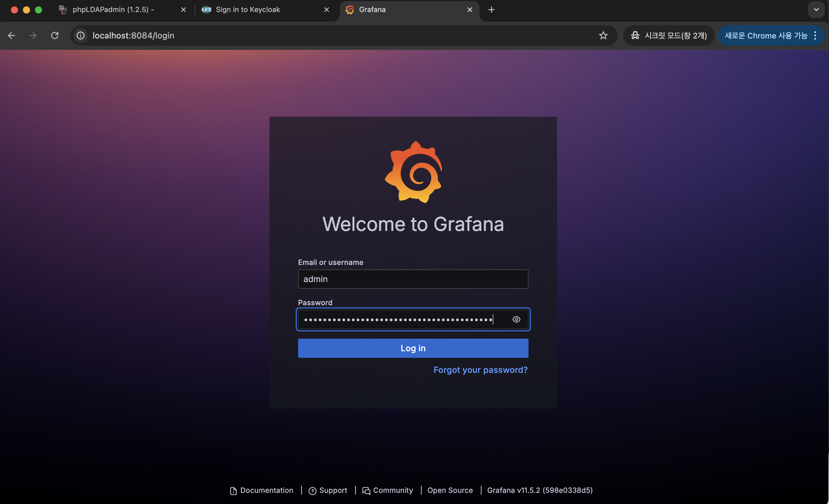
Task: Click the Grafana tab favicon
Action: [350, 10]
